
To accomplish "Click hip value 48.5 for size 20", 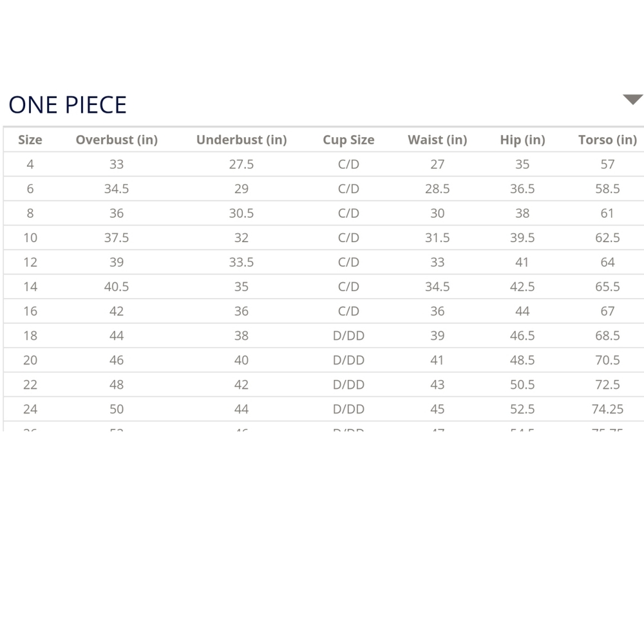I will pyautogui.click(x=522, y=360).
